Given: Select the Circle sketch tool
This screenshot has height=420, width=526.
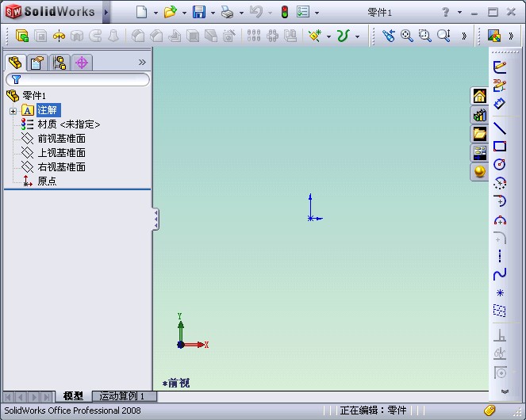Looking at the screenshot, I should pos(500,164).
